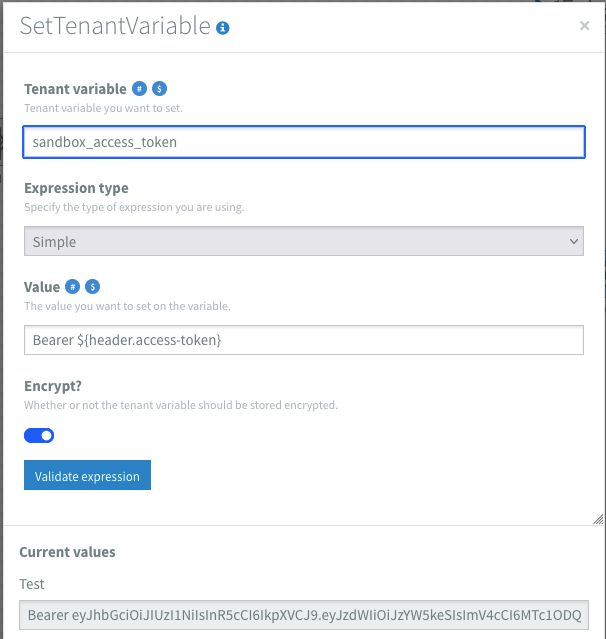Open the Expression type dropdown showing Simple

(x=303, y=241)
